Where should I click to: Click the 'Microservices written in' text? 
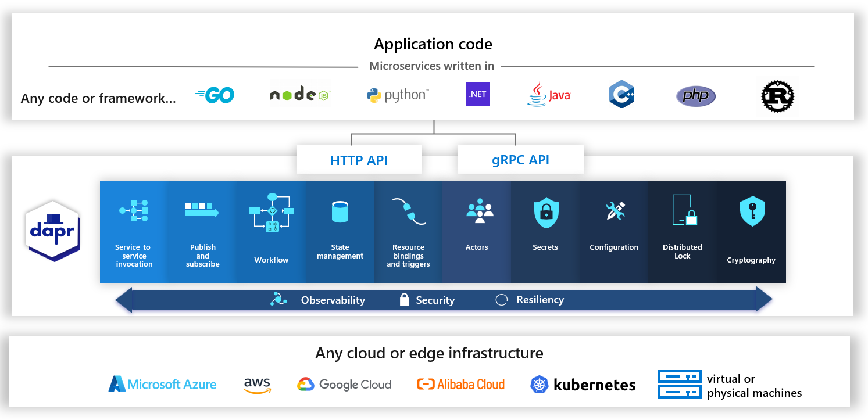[431, 66]
